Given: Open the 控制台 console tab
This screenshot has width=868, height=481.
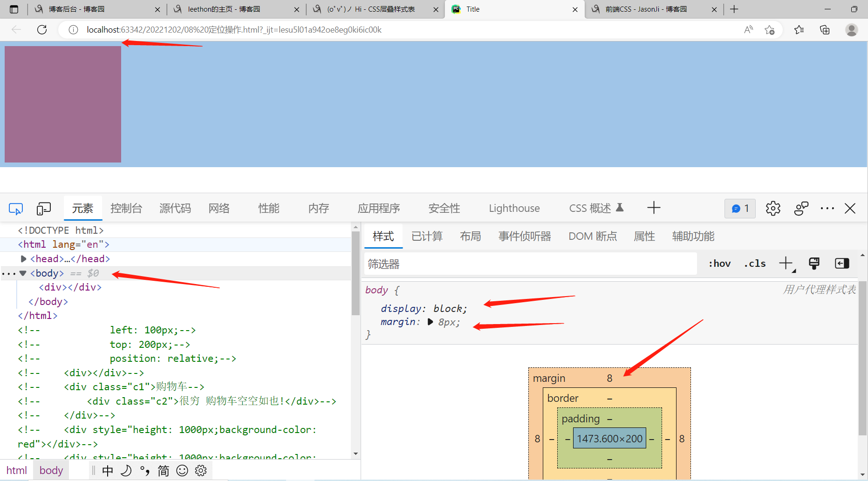Looking at the screenshot, I should (126, 208).
